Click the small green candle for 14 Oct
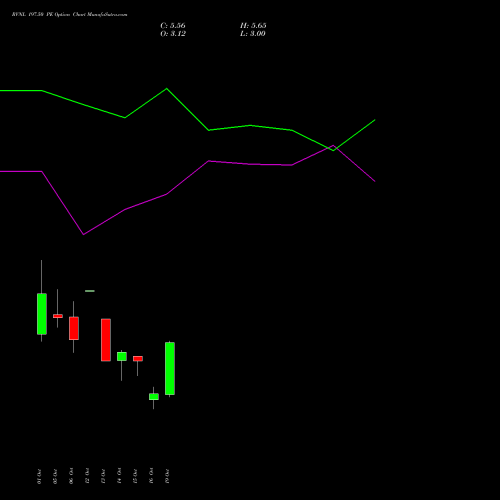The height and width of the screenshot is (500, 500). tap(122, 356)
